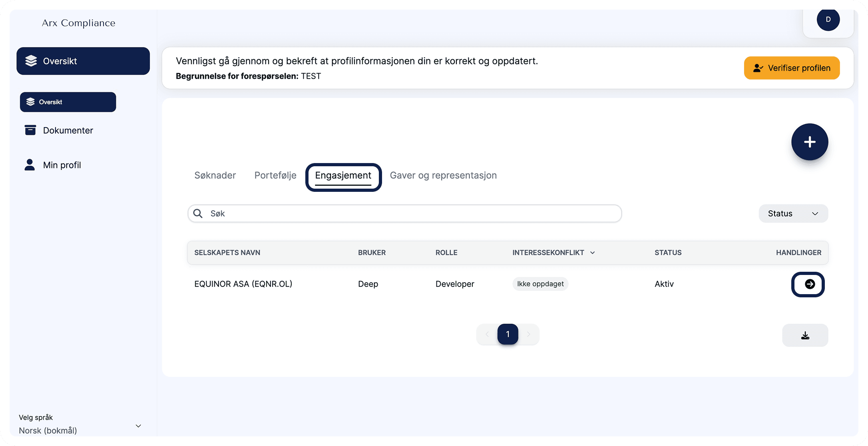Click the Ikke oppdaget badge

pyautogui.click(x=540, y=284)
